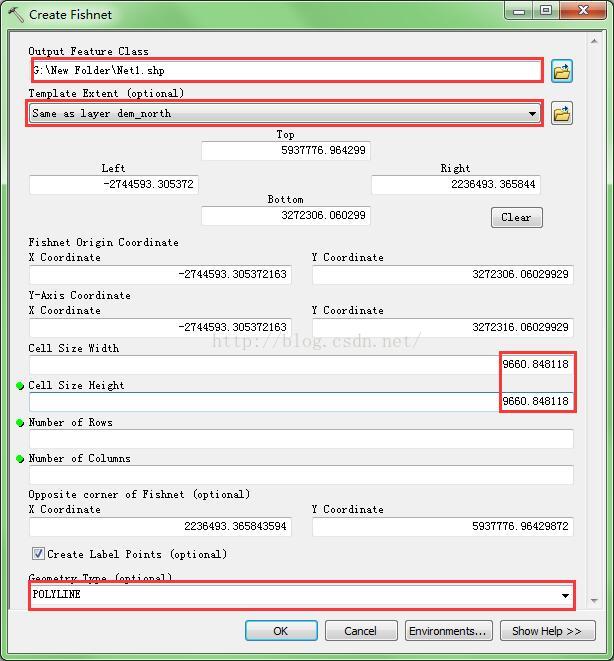The image size is (614, 661).
Task: Open the Environments... settings
Action: coord(448,631)
